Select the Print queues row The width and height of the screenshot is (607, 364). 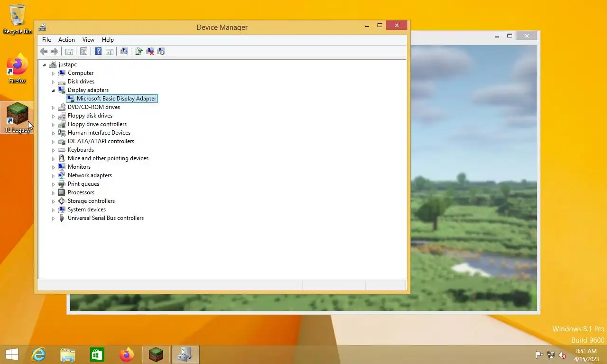tap(83, 184)
